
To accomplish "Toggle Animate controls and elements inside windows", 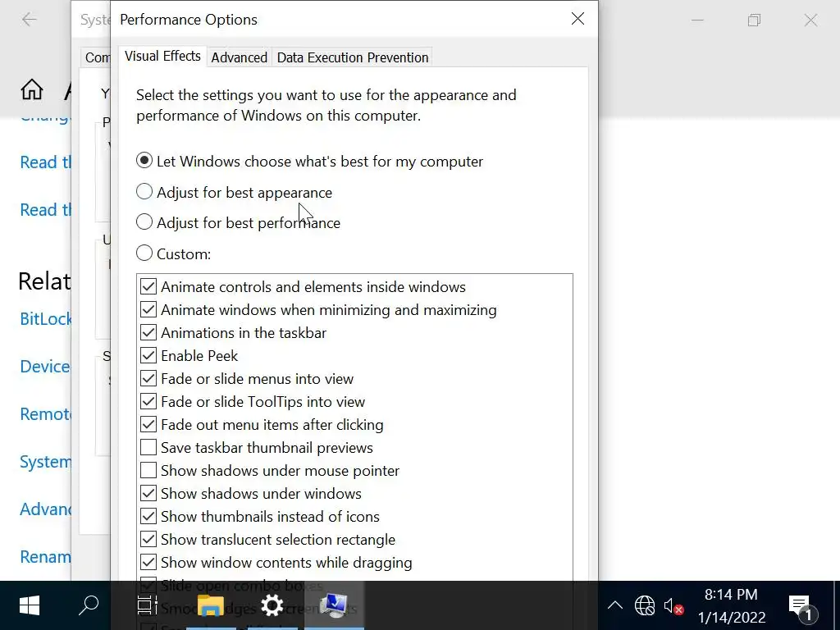I will [x=303, y=286].
